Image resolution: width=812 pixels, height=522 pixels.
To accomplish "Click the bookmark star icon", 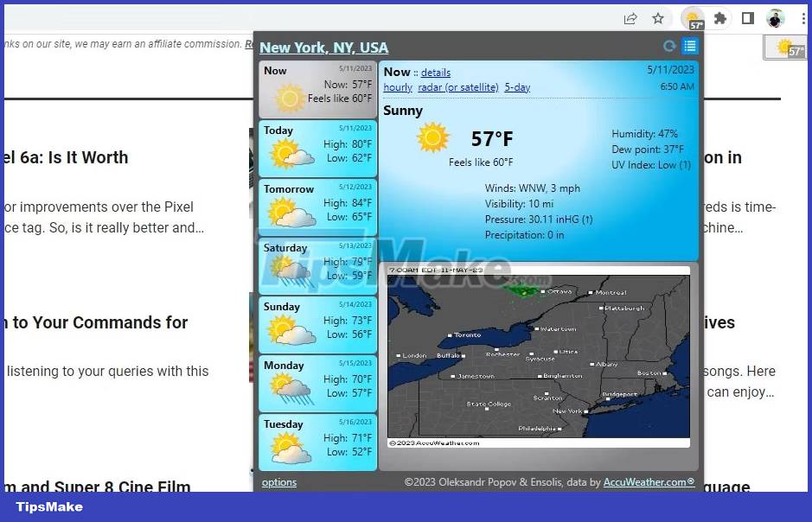I will (660, 17).
